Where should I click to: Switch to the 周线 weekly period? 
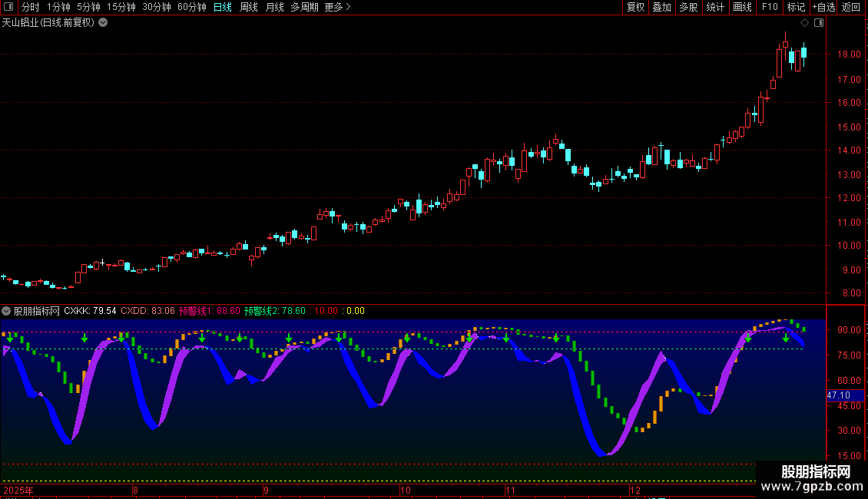point(249,7)
